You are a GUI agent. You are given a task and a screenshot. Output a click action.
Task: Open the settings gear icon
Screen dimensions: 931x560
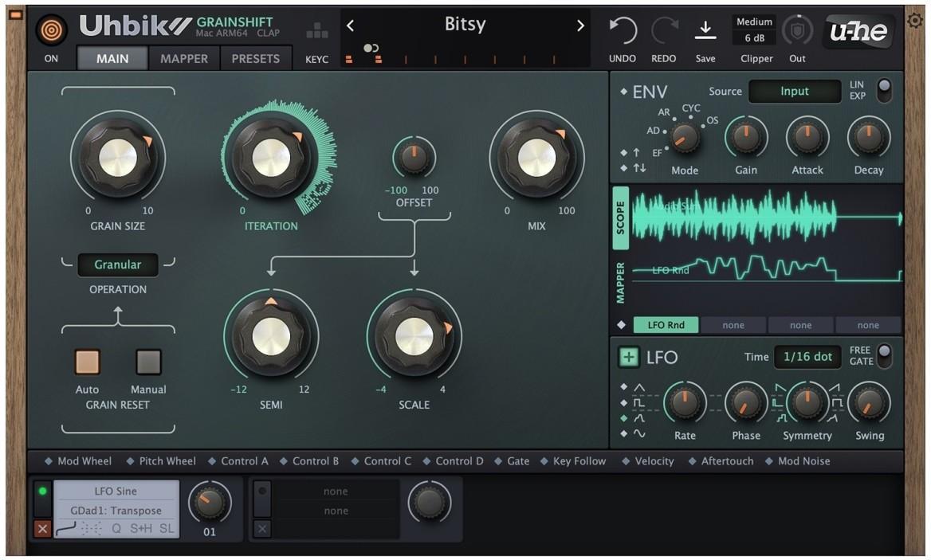click(x=915, y=21)
